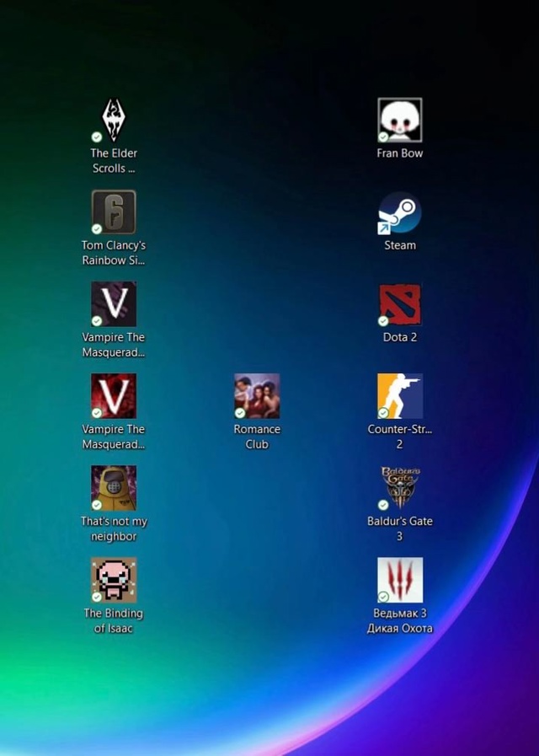Select The Binding of Isaac icon
The image size is (539, 756).
[114, 580]
